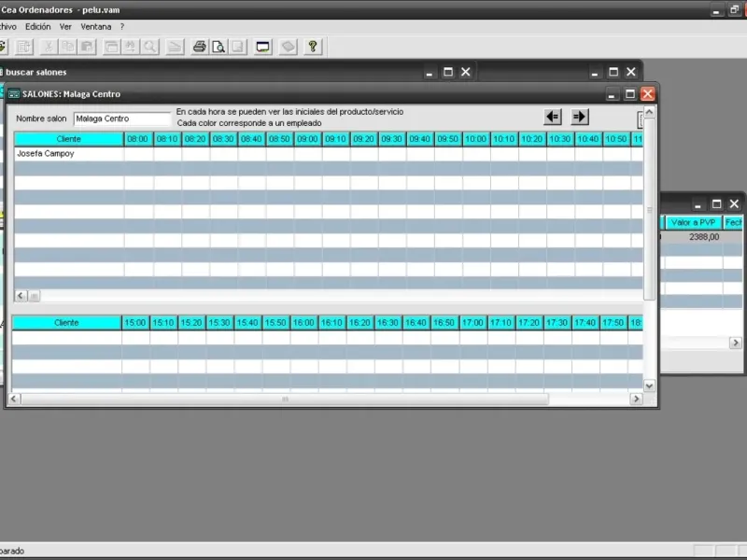Click the lower Cliente column header
Viewport: 747px width, 560px height.
pos(66,323)
